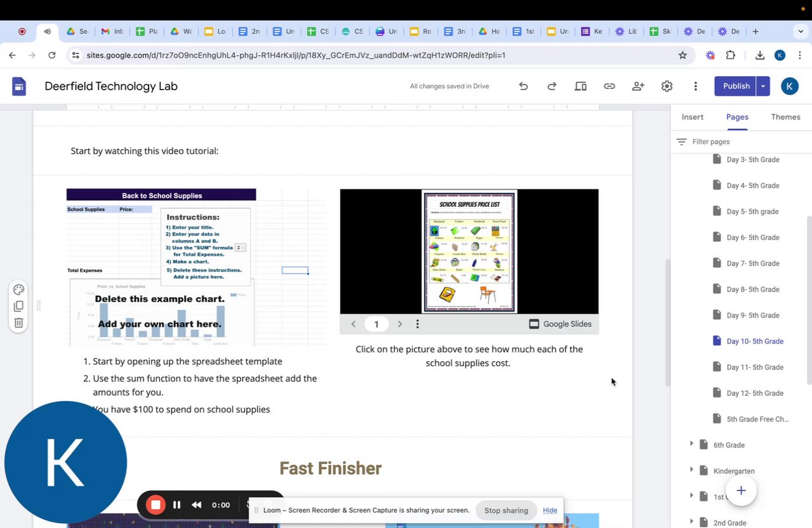Click the K account avatar in Sites

pyautogui.click(x=790, y=86)
